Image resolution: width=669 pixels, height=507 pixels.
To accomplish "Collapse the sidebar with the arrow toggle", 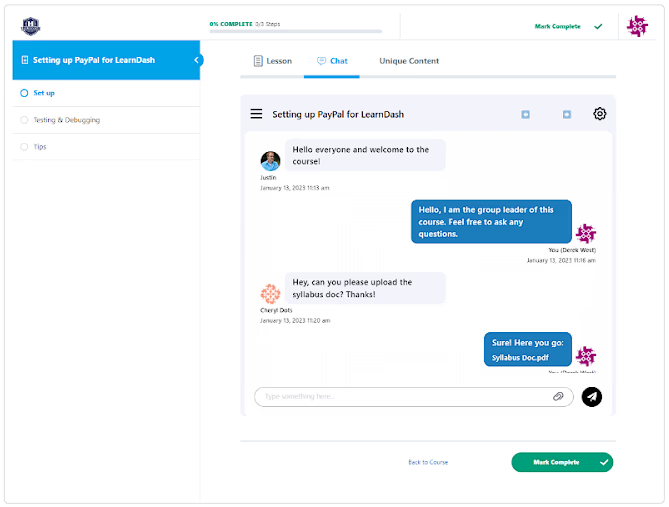I will pyautogui.click(x=197, y=60).
